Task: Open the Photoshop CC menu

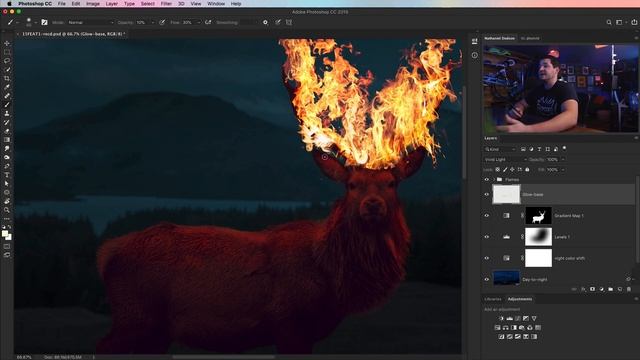Action: tap(35, 4)
